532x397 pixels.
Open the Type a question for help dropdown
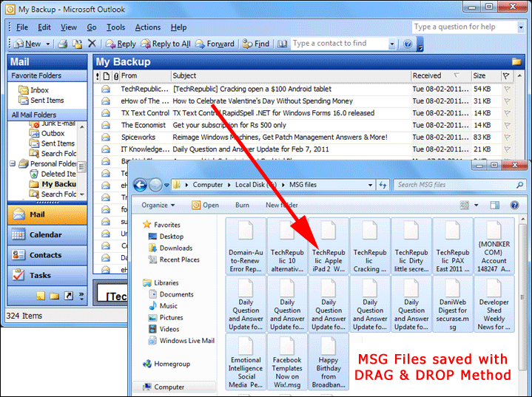tap(521, 27)
